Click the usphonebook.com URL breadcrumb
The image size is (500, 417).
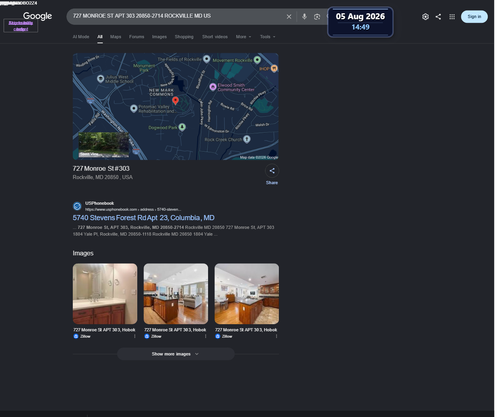[133, 209]
